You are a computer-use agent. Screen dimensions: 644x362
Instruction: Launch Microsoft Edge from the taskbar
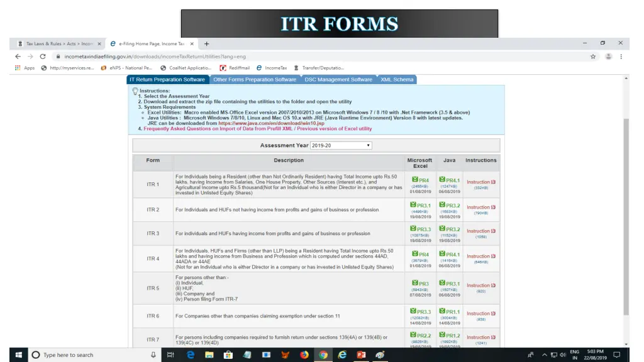click(191, 354)
